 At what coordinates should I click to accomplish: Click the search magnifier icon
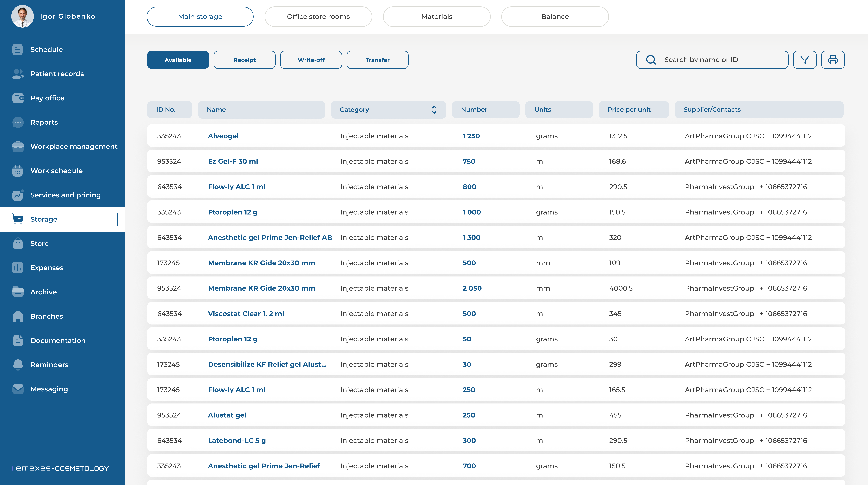click(x=651, y=60)
